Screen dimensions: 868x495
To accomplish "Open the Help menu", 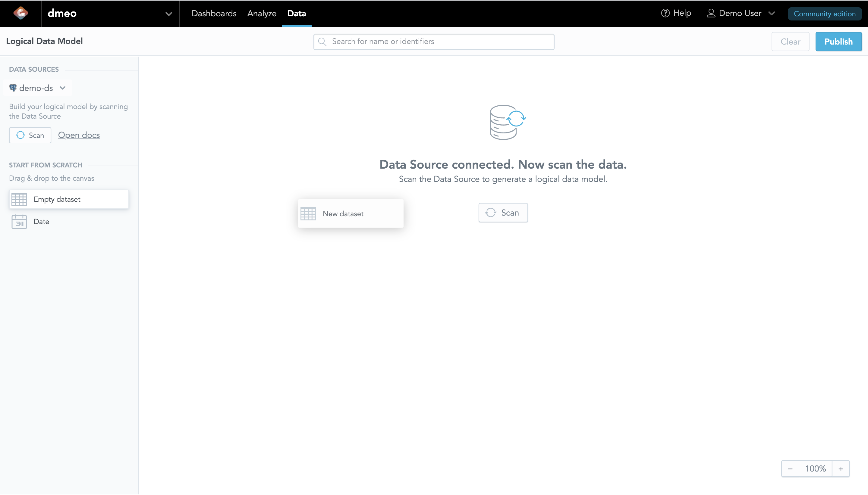I will coord(676,13).
